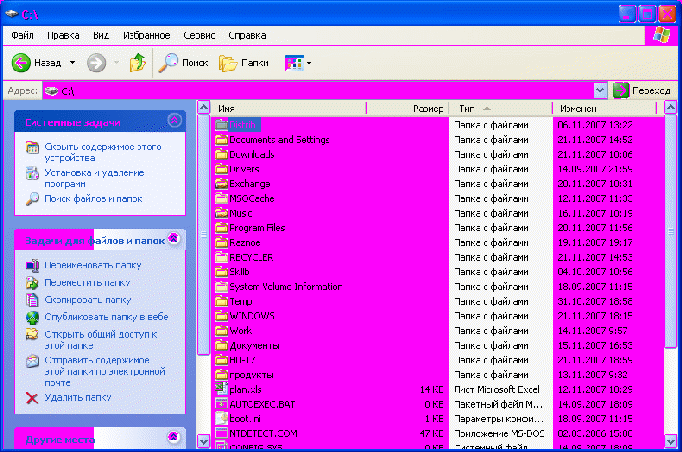Click Поиск файлов и папок link
682x452 pixels.
click(94, 199)
